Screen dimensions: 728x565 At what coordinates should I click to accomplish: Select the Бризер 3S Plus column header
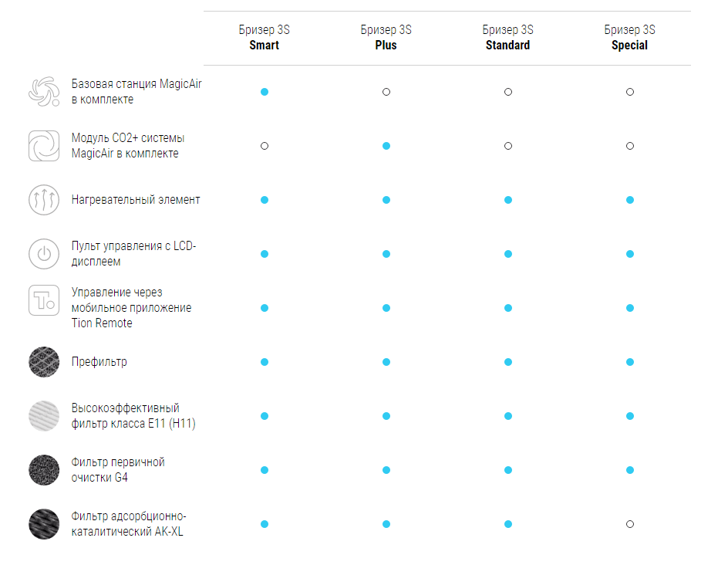click(386, 38)
